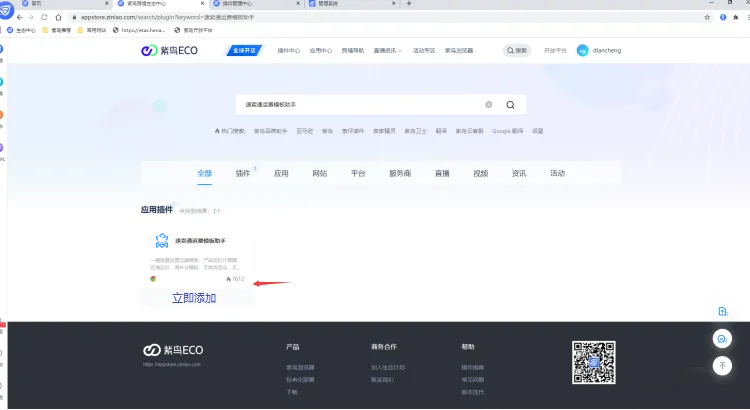Click the dlancheng user avatar
The width and height of the screenshot is (750, 410).
582,50
